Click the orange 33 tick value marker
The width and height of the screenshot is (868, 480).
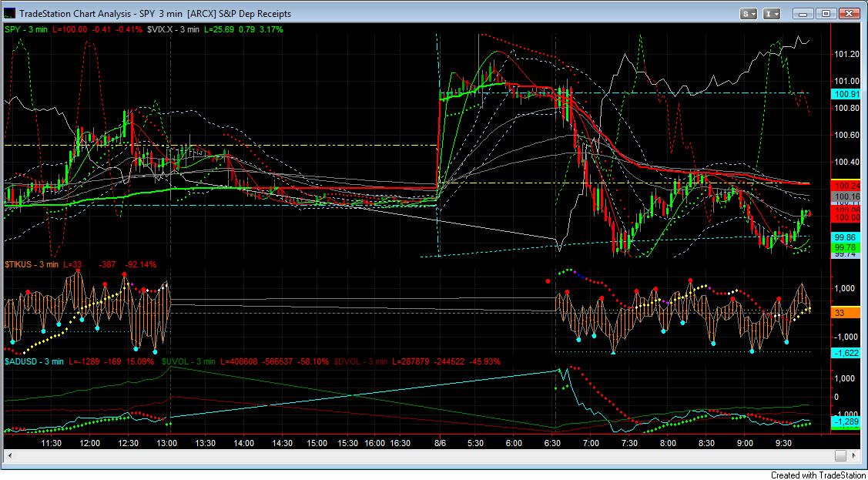(x=845, y=313)
